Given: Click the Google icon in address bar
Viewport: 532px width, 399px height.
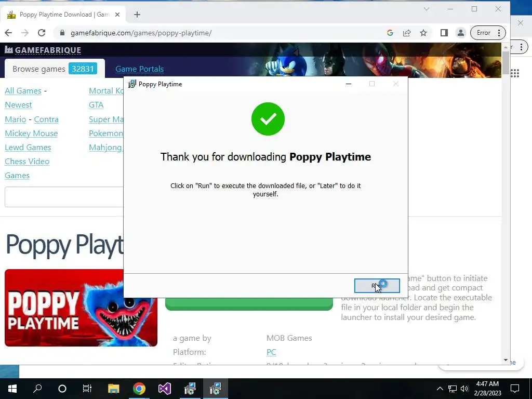Looking at the screenshot, I should [390, 33].
